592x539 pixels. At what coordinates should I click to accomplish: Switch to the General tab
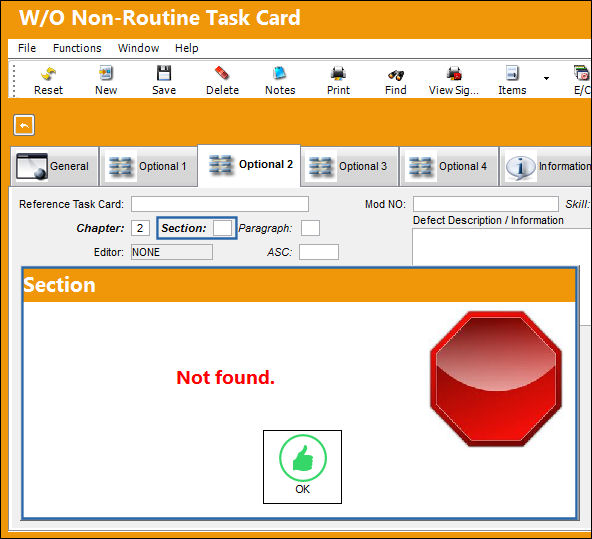[54, 166]
